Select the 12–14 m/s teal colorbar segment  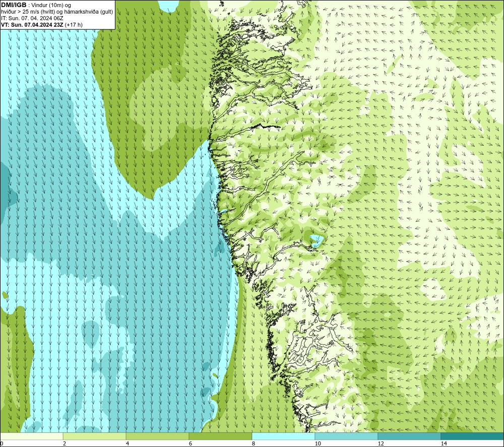(x=409, y=436)
